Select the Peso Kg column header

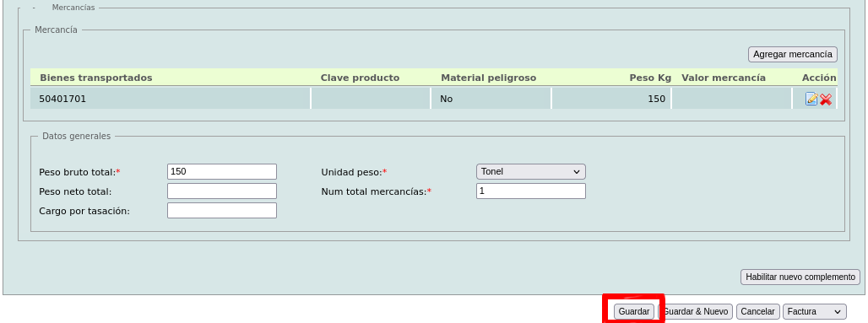pos(650,78)
